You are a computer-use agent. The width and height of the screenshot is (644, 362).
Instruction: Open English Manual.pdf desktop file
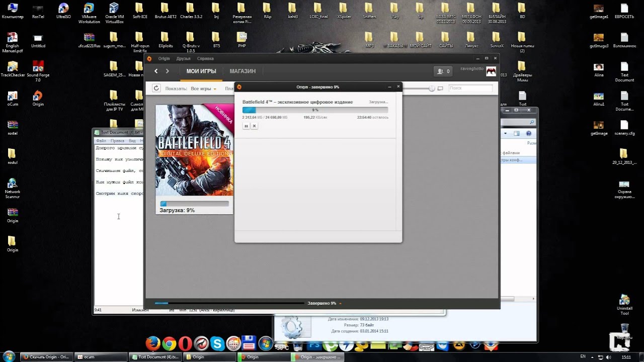coord(13,43)
